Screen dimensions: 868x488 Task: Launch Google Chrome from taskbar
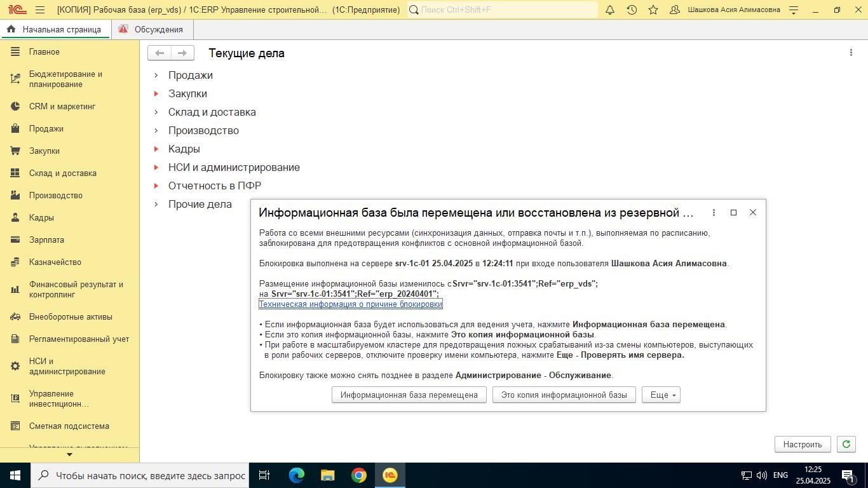tap(359, 475)
